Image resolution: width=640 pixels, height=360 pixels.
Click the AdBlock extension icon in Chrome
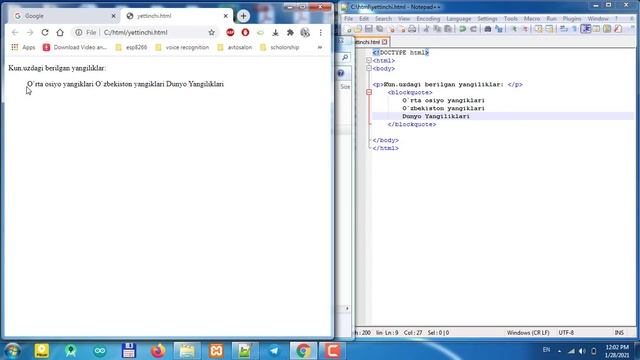click(230, 32)
